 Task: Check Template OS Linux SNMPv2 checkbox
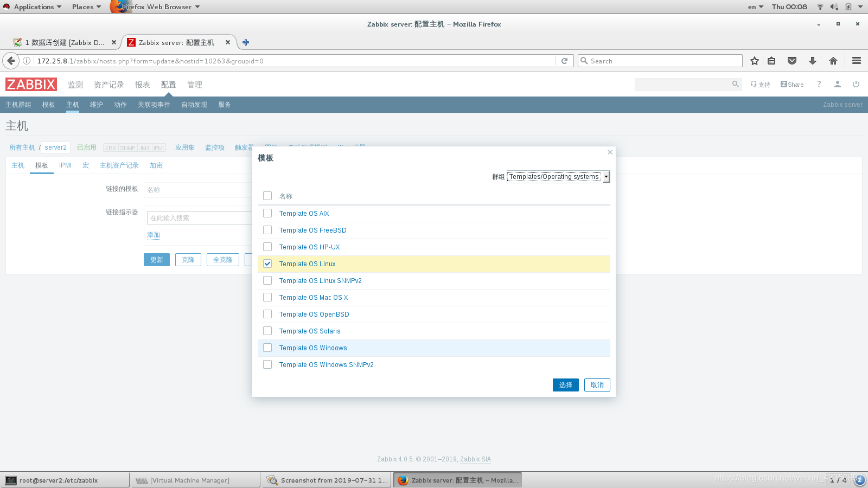click(x=267, y=280)
